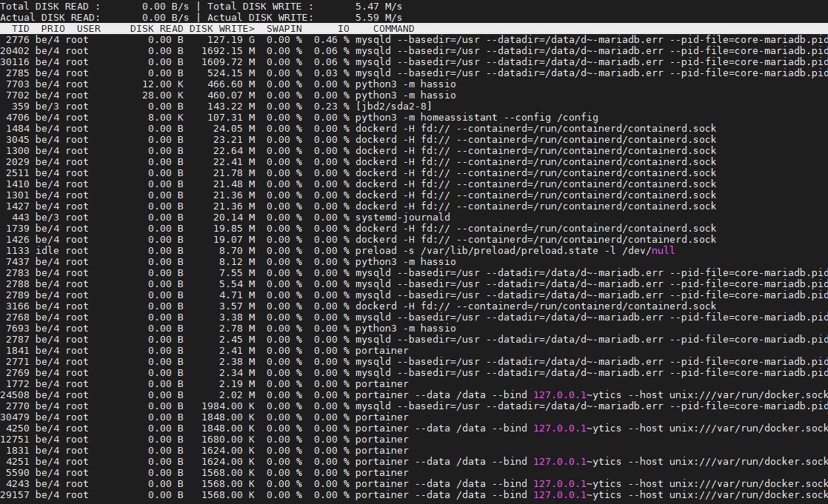Click TID 2511 dockerd row
This screenshot has width=828, height=504.
coord(414,172)
